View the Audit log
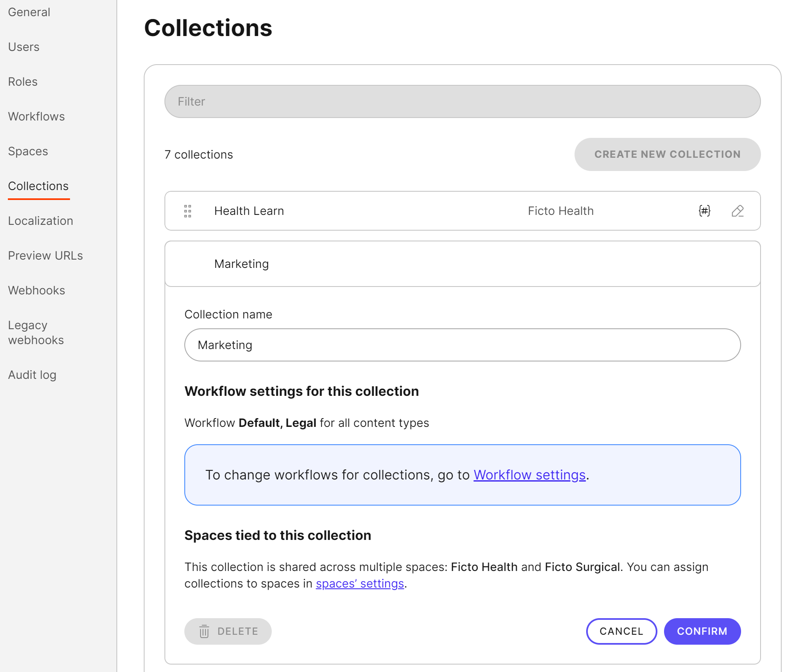Screen dimensions: 797x672 coord(32,375)
